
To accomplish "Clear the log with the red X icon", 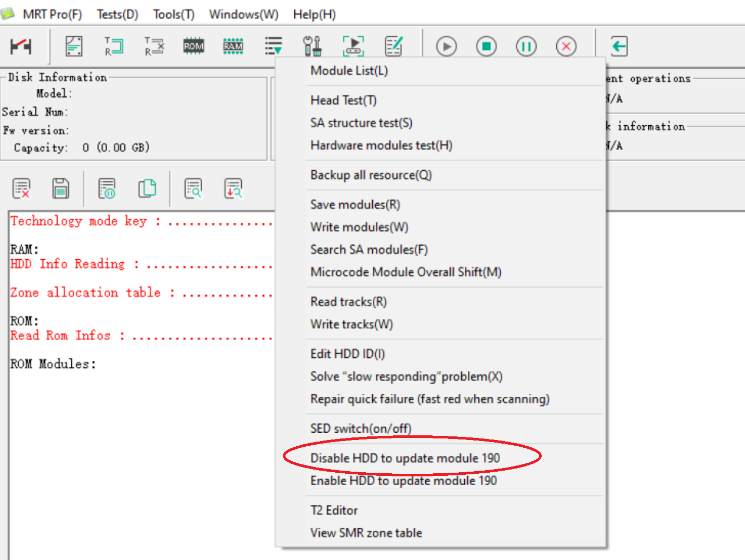I will tap(21, 189).
